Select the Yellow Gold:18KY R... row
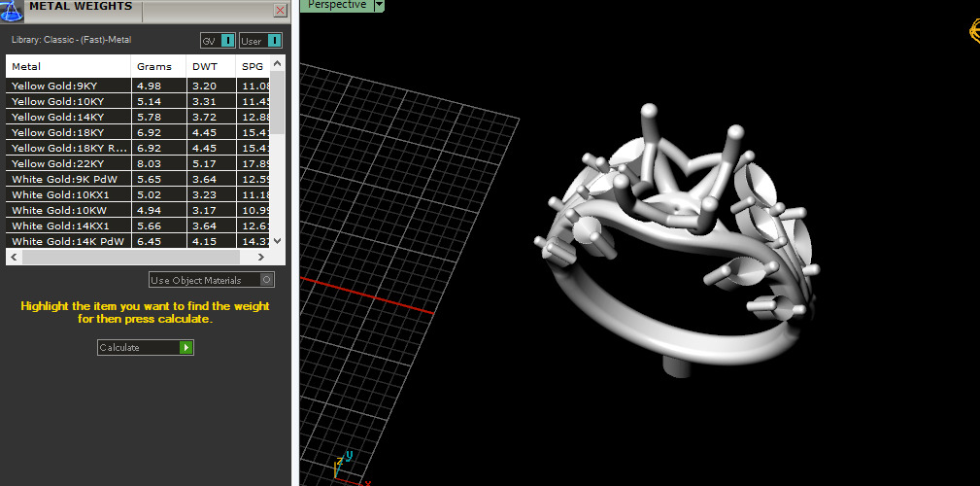 click(138, 149)
